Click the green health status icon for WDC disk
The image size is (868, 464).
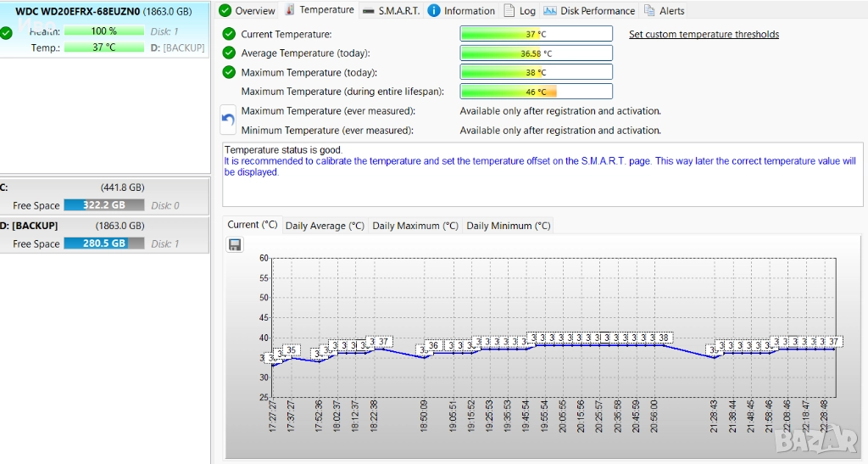coord(7,33)
